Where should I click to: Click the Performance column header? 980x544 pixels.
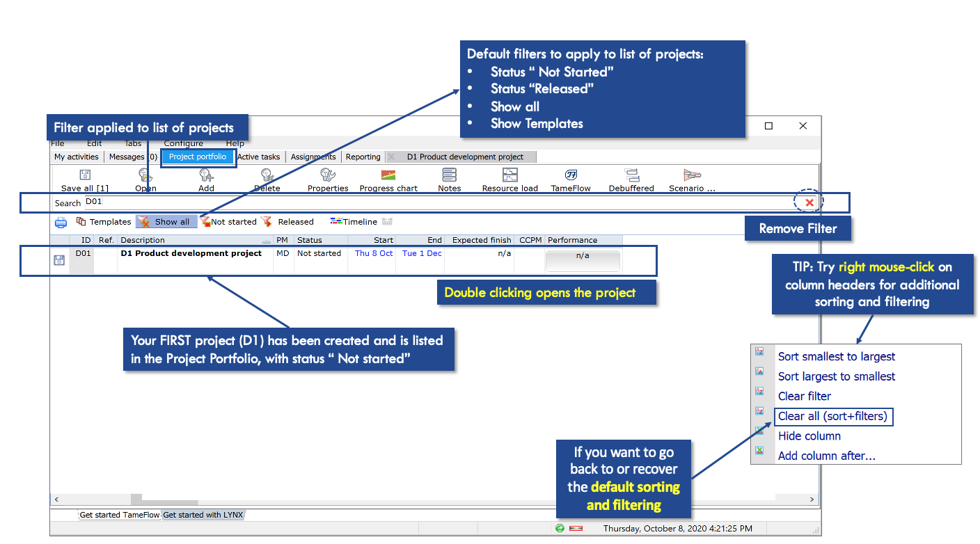pyautogui.click(x=583, y=240)
